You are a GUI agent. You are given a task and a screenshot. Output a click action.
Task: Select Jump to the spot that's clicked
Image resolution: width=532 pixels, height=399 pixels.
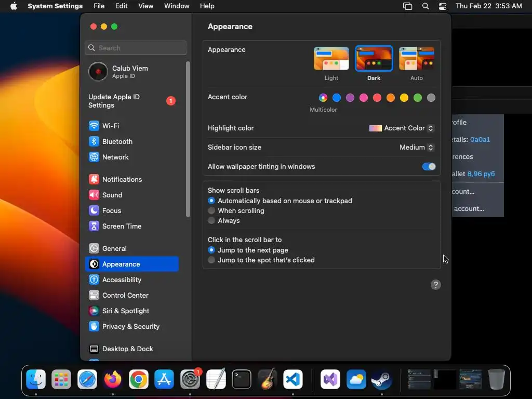[211, 260]
